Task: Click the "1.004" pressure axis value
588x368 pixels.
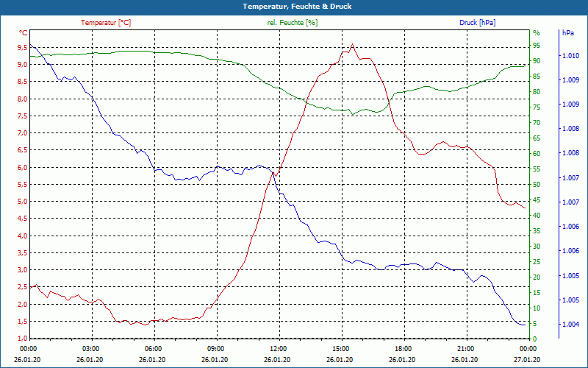Action: (570, 324)
